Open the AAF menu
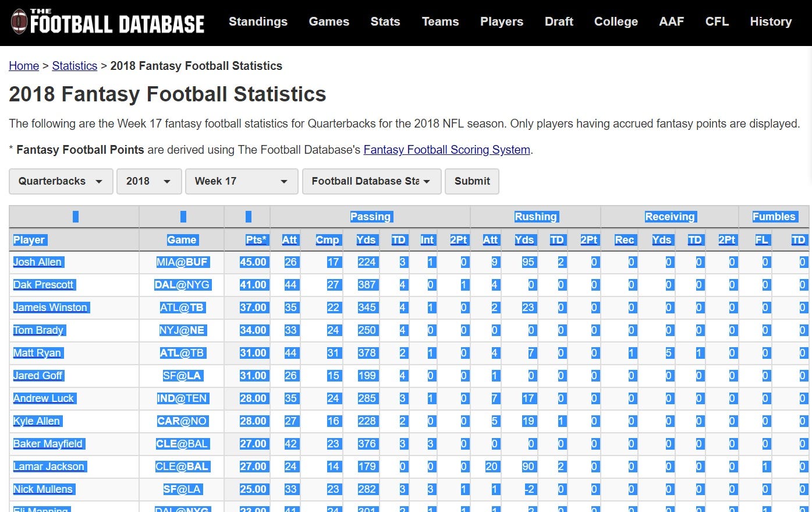 [671, 22]
